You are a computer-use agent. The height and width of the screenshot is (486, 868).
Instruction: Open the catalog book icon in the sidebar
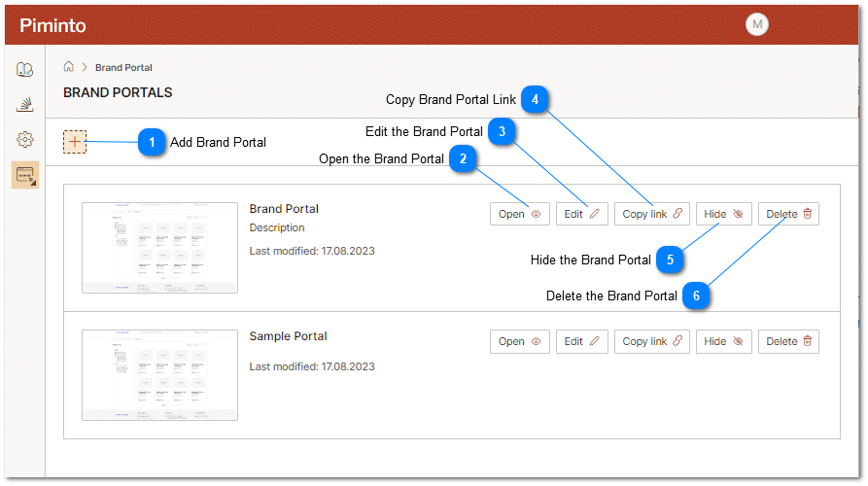tap(25, 69)
